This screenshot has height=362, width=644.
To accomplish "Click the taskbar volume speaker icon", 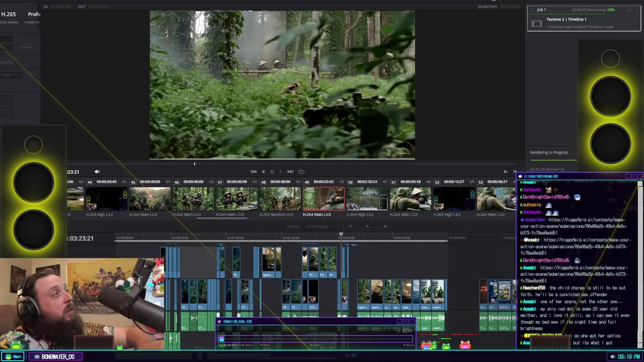I will point(612,357).
